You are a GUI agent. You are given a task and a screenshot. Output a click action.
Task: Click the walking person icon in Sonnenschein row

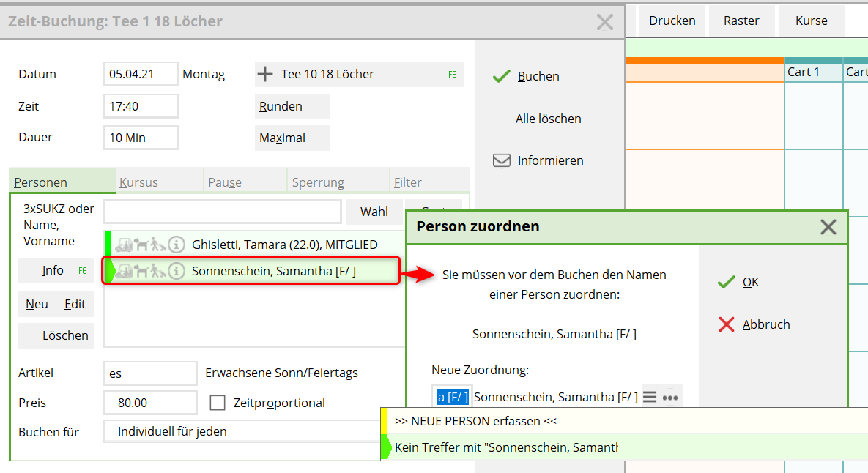pyautogui.click(x=157, y=270)
